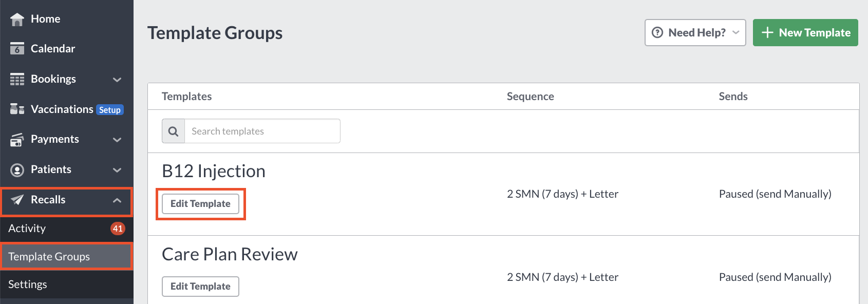This screenshot has width=868, height=304.
Task: Click the magnifier search icon
Action: tap(174, 131)
